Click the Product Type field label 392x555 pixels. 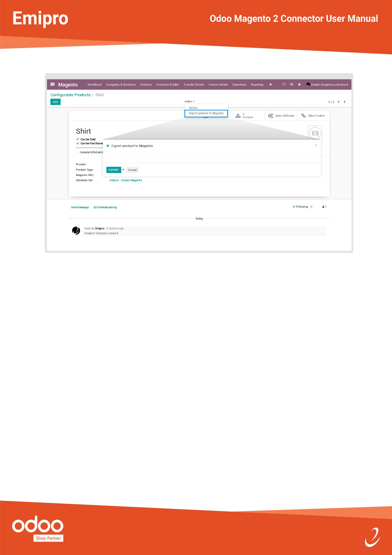(84, 170)
